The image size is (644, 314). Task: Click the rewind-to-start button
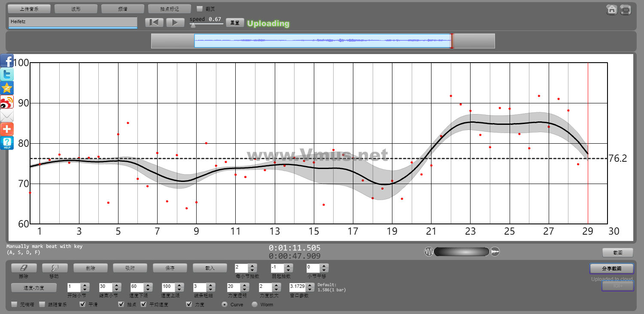pyautogui.click(x=154, y=23)
